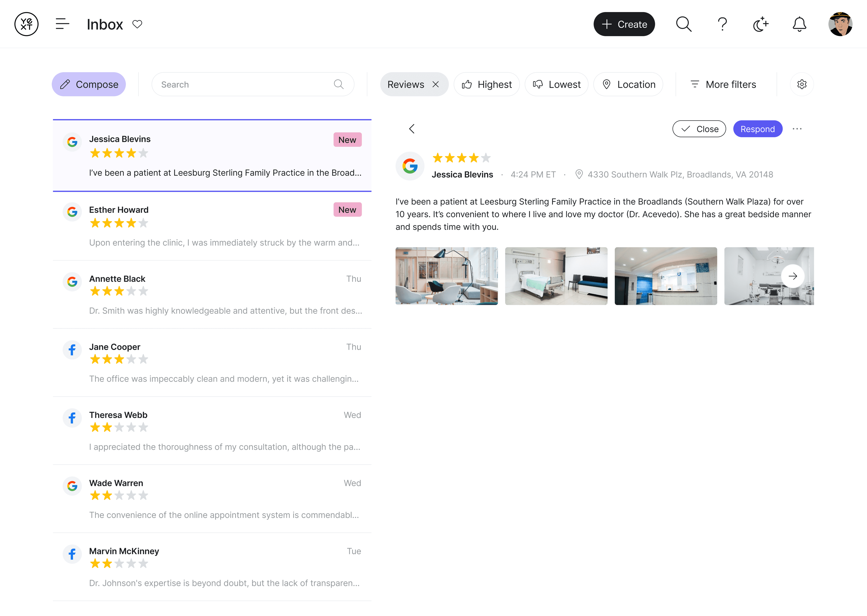Image resolution: width=867 pixels, height=616 pixels.
Task: Open the global search magnifier icon
Action: 684,24
